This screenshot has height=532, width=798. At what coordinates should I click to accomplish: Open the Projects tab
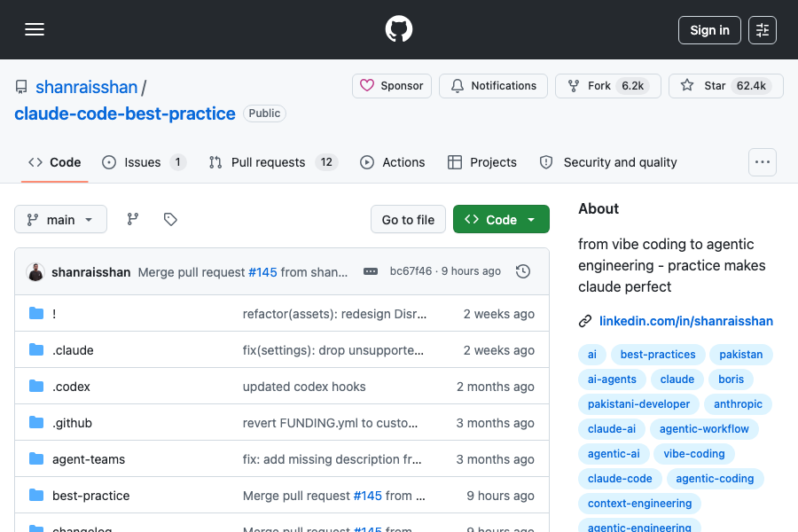pos(482,162)
